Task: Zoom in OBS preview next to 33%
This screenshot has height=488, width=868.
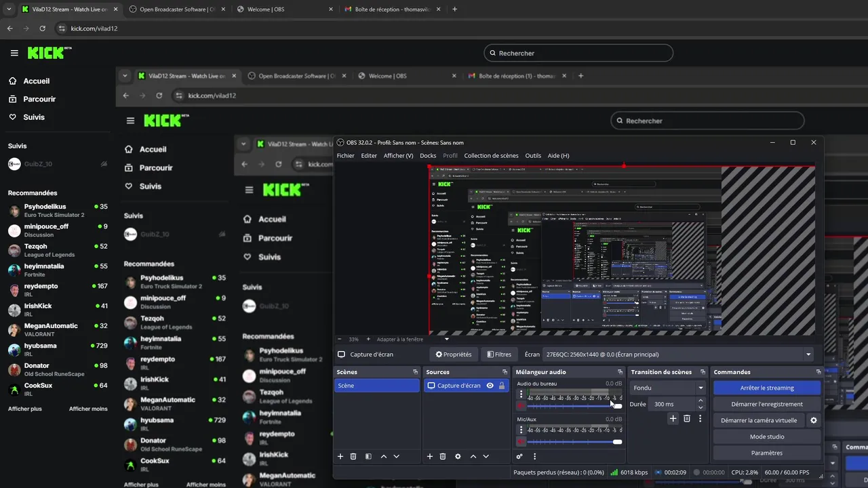Action: click(368, 339)
